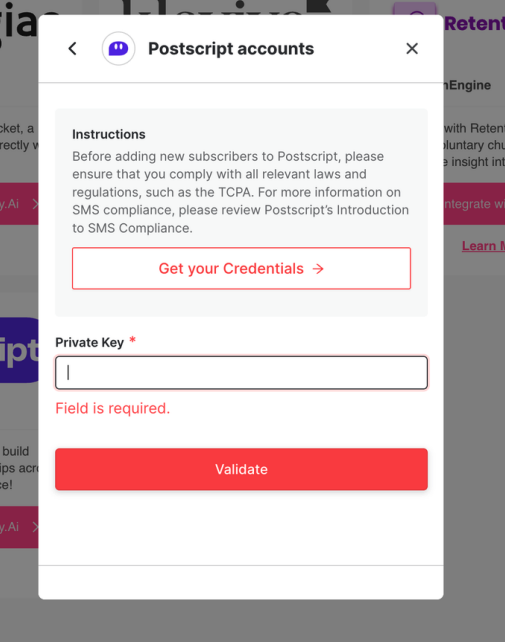This screenshot has width=505, height=642.
Task: Focus the Private Key input field
Action: [x=241, y=373]
